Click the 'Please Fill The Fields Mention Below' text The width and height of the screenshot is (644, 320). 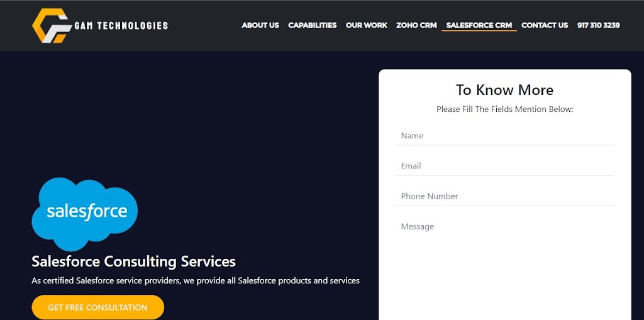click(505, 109)
